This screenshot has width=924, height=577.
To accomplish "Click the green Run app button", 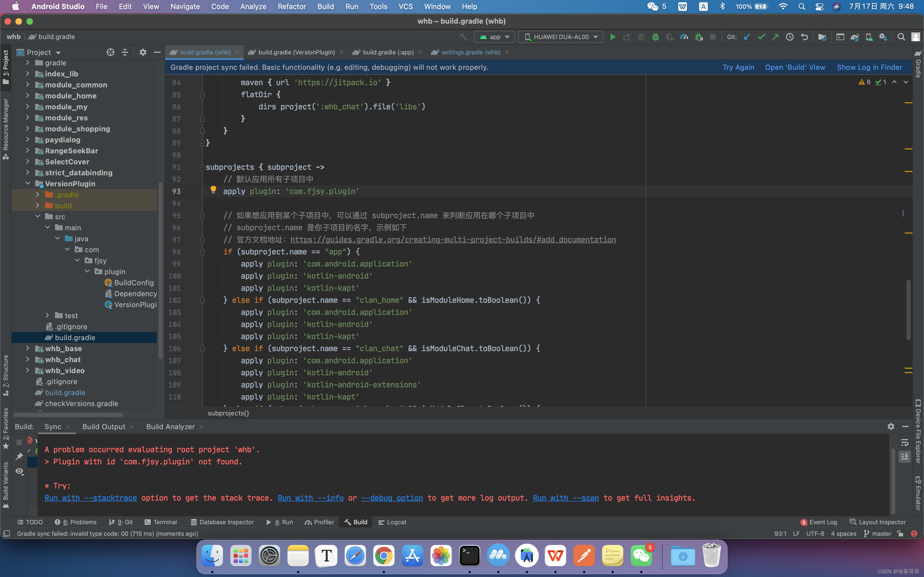I will pos(612,37).
